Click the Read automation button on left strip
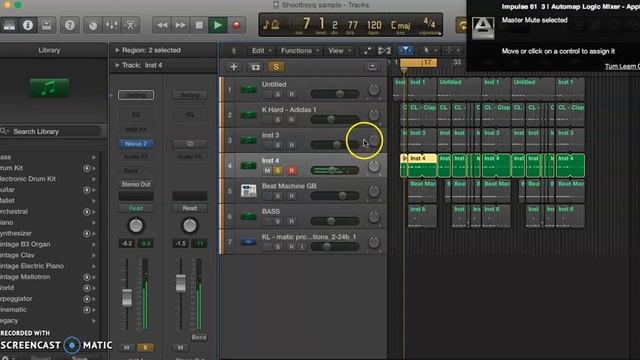This screenshot has width=640, height=360. tap(136, 208)
